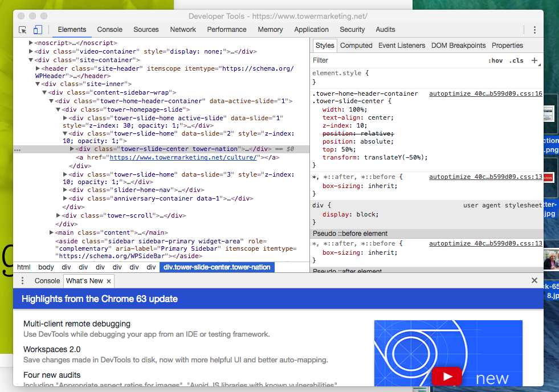Select the aside sidebar-primary element row
Screen dimensions: 559x392
coord(176,249)
